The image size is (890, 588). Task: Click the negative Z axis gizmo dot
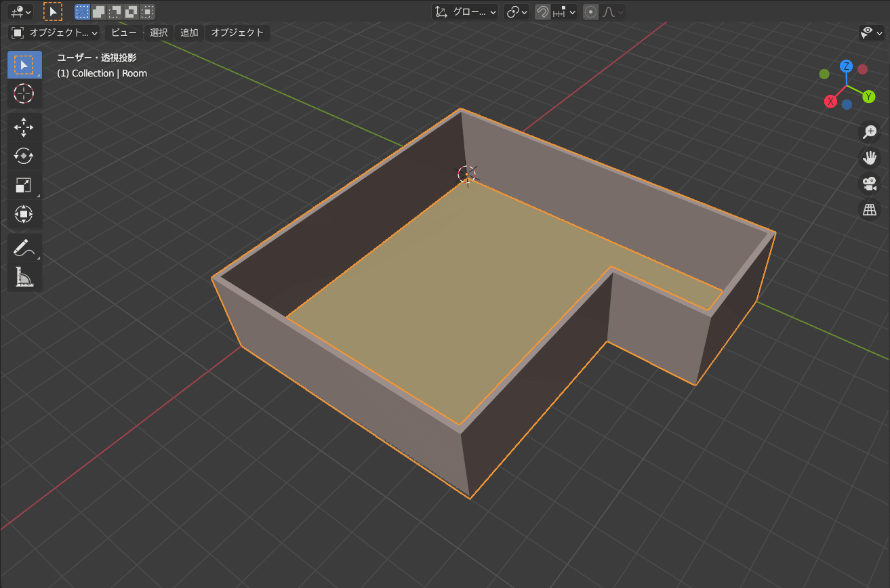[x=847, y=104]
